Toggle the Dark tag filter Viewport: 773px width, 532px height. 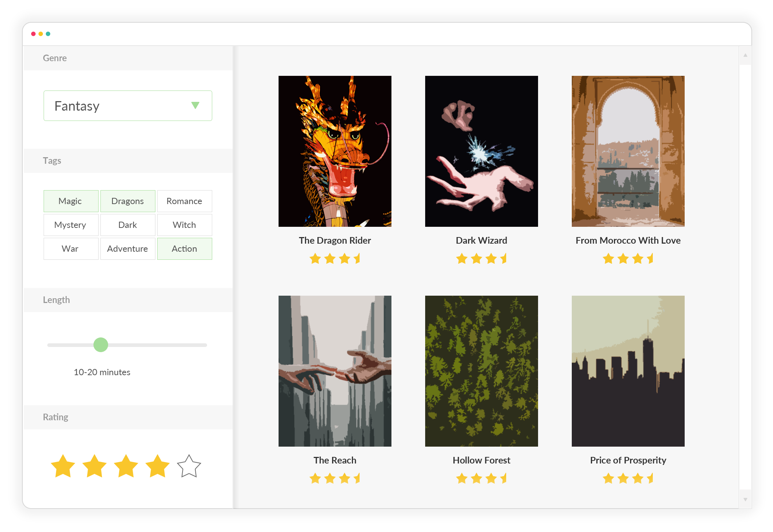(128, 225)
